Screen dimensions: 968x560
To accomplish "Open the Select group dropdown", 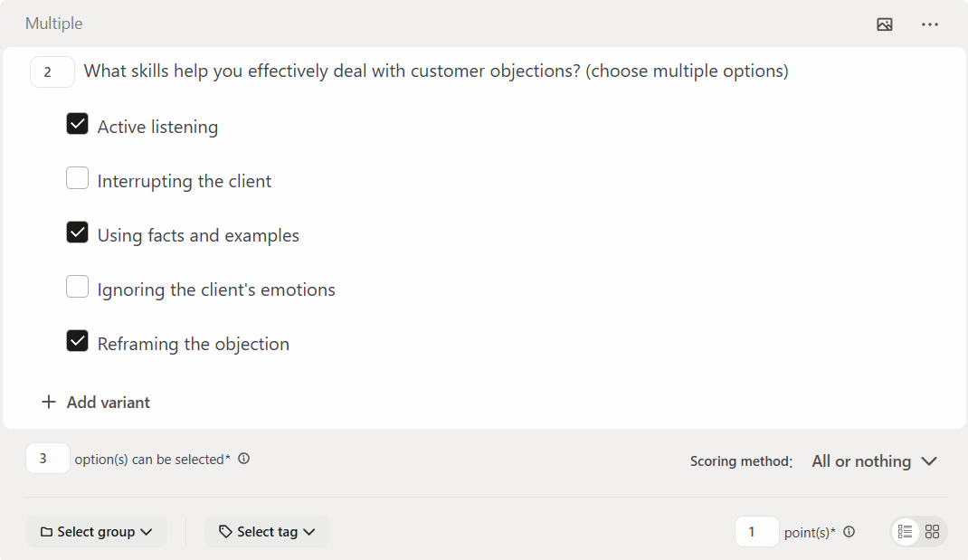I will [x=96, y=532].
